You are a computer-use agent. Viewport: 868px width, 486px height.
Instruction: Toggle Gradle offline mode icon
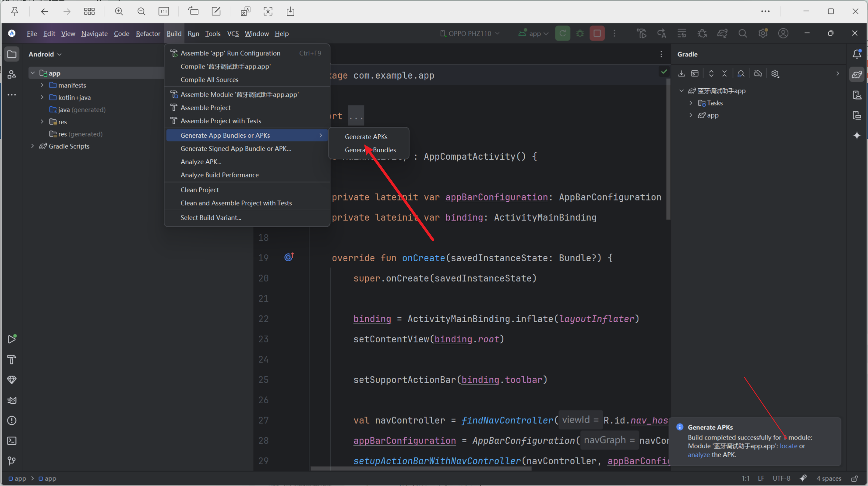(x=758, y=74)
